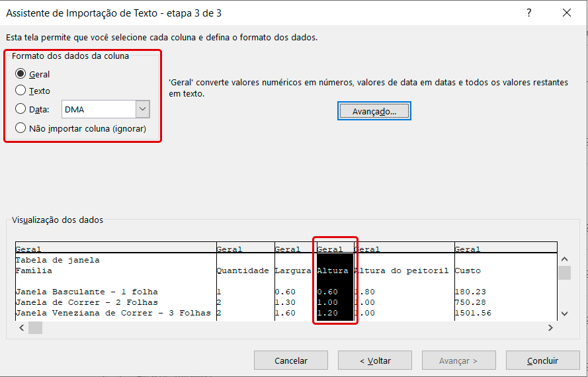Finish import with the Concluir button
The height and width of the screenshot is (377, 588).
coord(542,360)
